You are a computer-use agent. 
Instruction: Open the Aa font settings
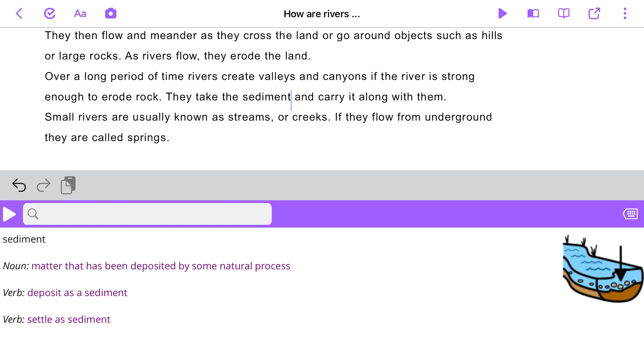click(80, 14)
